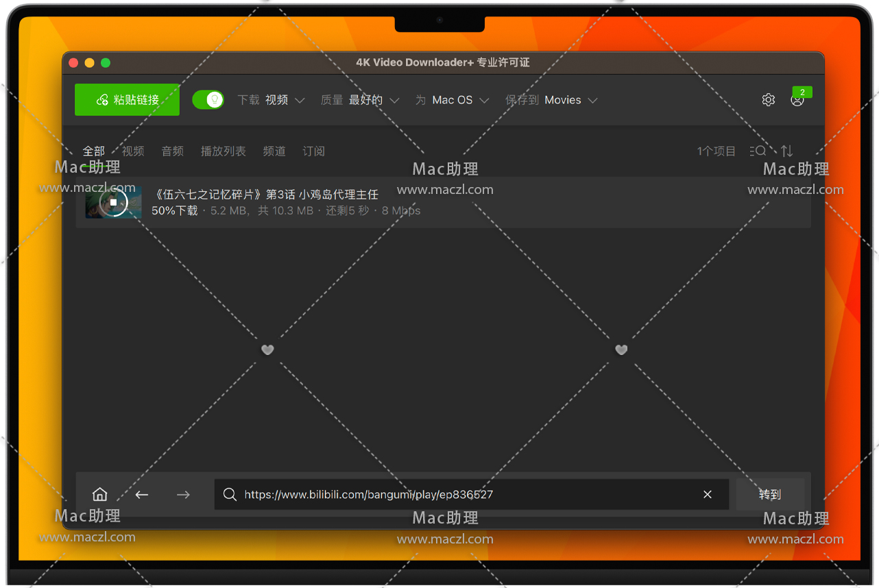The image size is (879, 588).
Task: Select the 《伍六七之记忆碎片》第3话 download title
Action: click(265, 195)
